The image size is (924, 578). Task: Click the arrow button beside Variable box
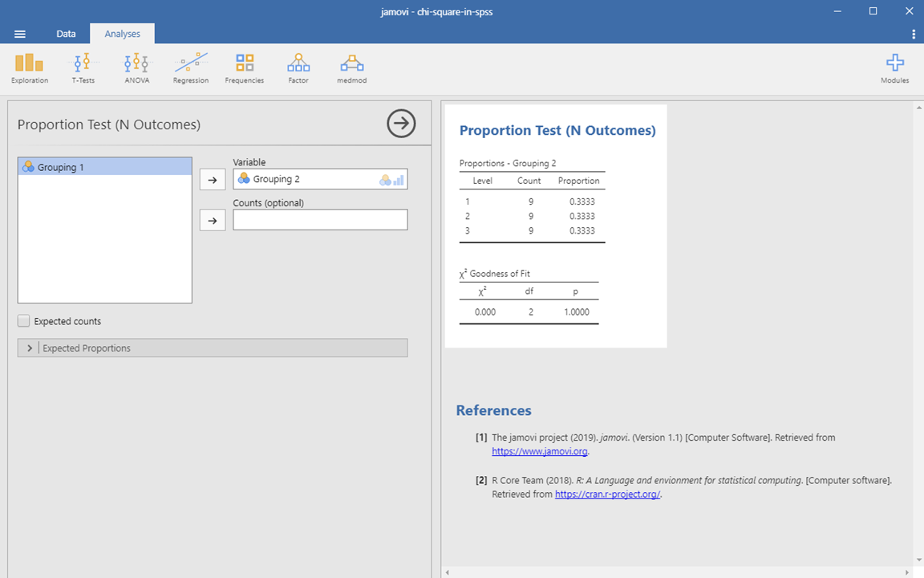pos(212,180)
